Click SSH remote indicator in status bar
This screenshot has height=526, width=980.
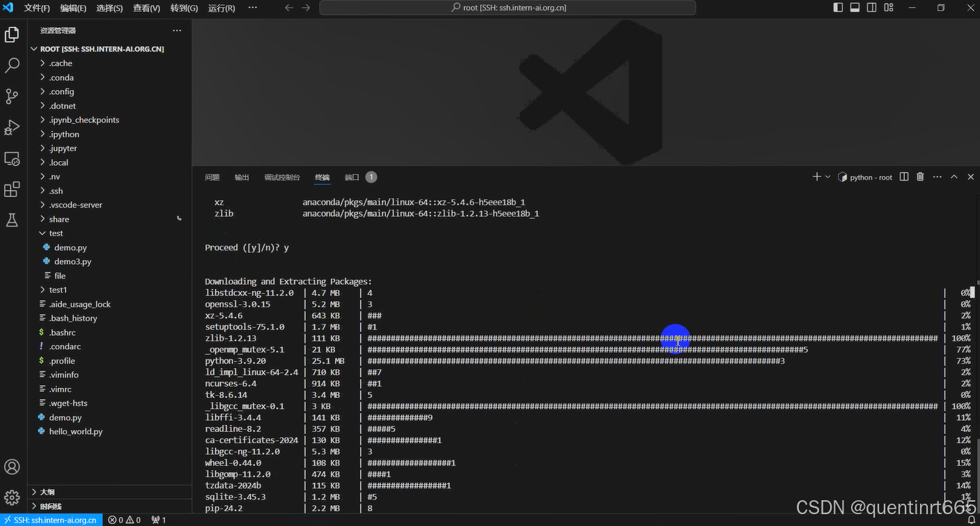[x=52, y=520]
